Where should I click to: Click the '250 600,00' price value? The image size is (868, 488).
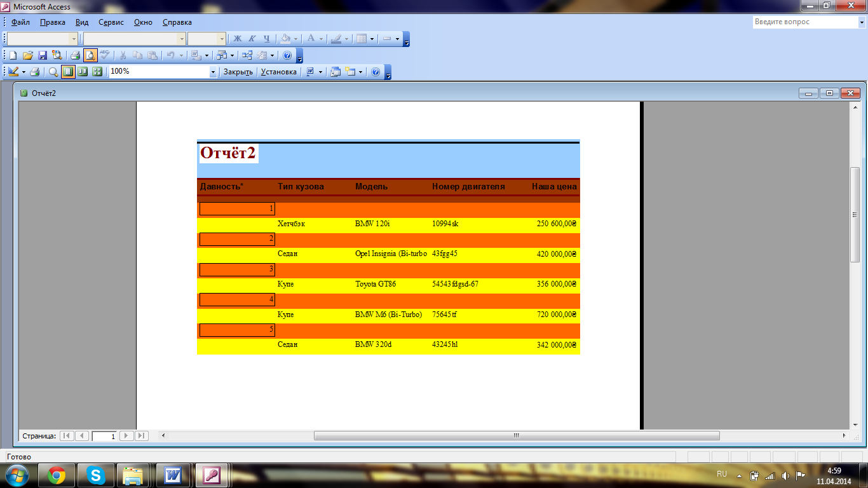click(557, 224)
